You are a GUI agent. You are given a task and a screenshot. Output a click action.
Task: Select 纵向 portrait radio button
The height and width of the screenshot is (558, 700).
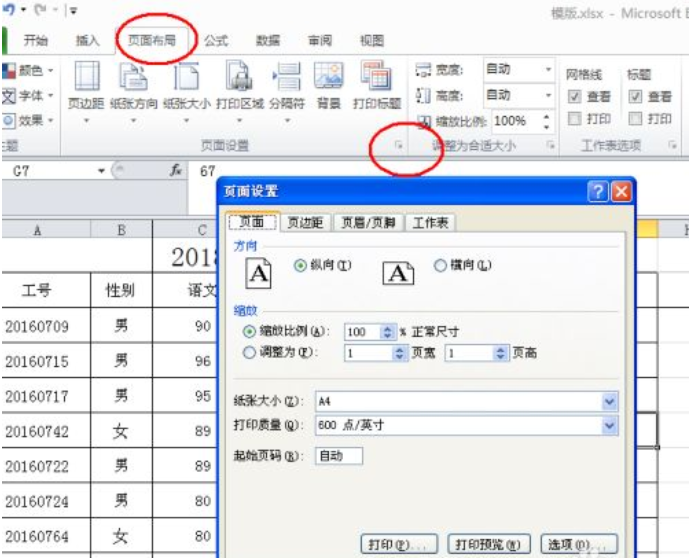click(300, 266)
